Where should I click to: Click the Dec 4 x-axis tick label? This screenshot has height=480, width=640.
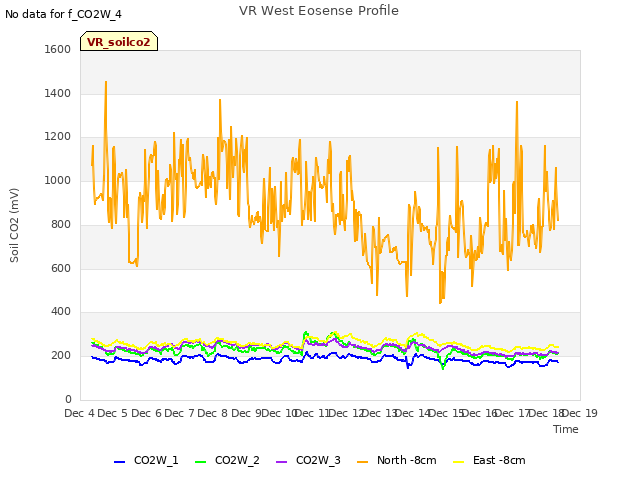coord(80,413)
